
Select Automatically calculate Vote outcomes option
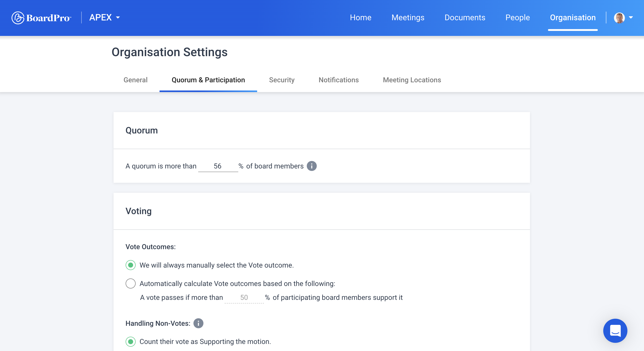(130, 283)
